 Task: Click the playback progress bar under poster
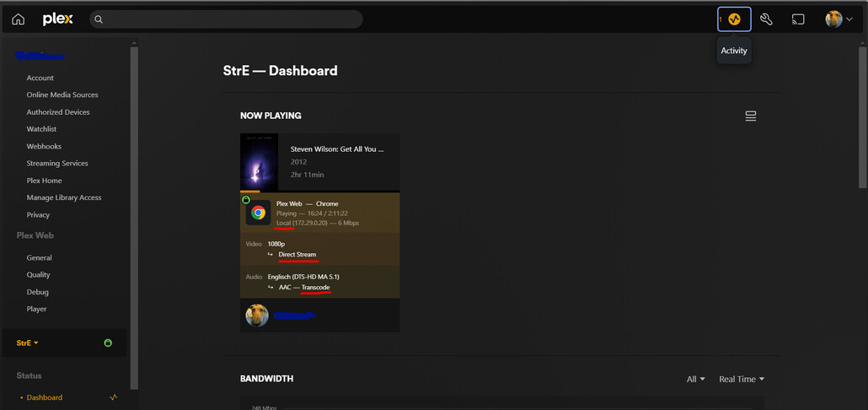point(320,192)
